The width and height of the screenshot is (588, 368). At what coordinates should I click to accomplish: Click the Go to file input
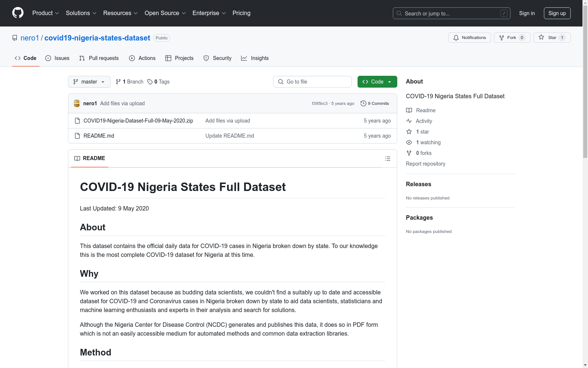[x=312, y=82]
